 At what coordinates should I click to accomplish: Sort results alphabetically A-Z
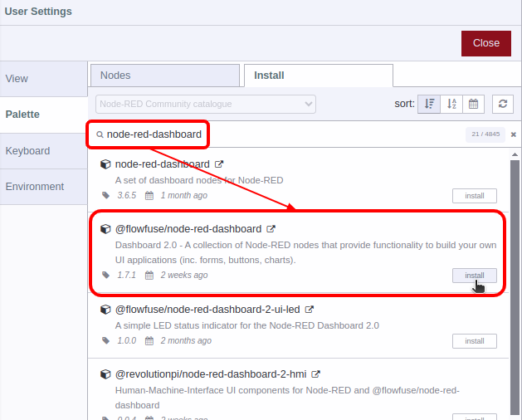pyautogui.click(x=451, y=104)
